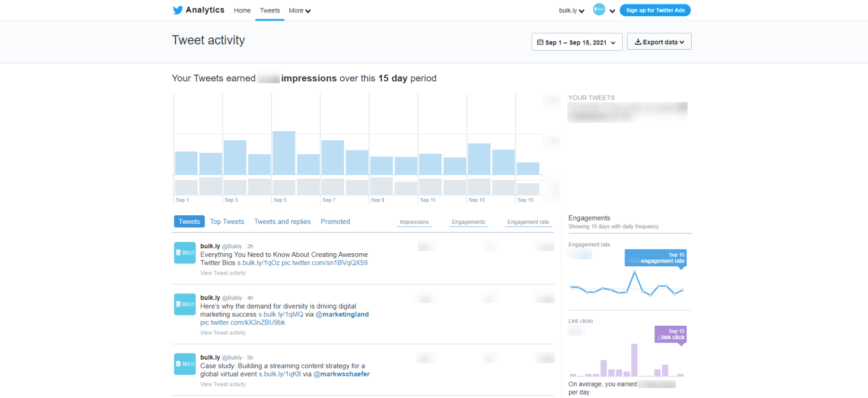Viewport: 868px width, 398px height.
Task: Go to Home in the Analytics menu
Action: pyautogui.click(x=242, y=11)
